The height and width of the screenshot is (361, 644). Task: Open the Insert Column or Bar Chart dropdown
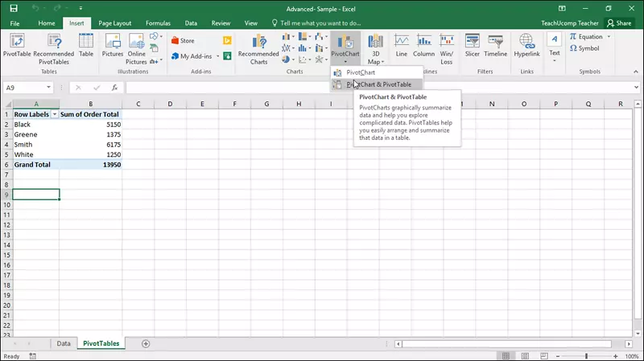point(288,36)
